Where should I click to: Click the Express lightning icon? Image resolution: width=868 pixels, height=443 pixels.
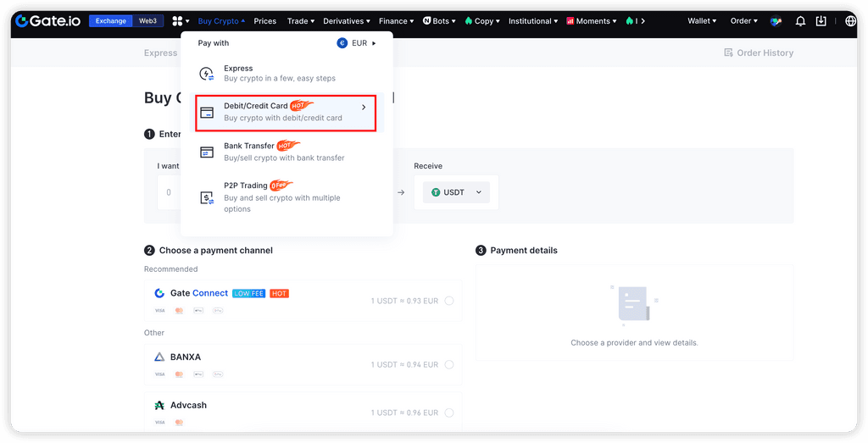pos(206,74)
